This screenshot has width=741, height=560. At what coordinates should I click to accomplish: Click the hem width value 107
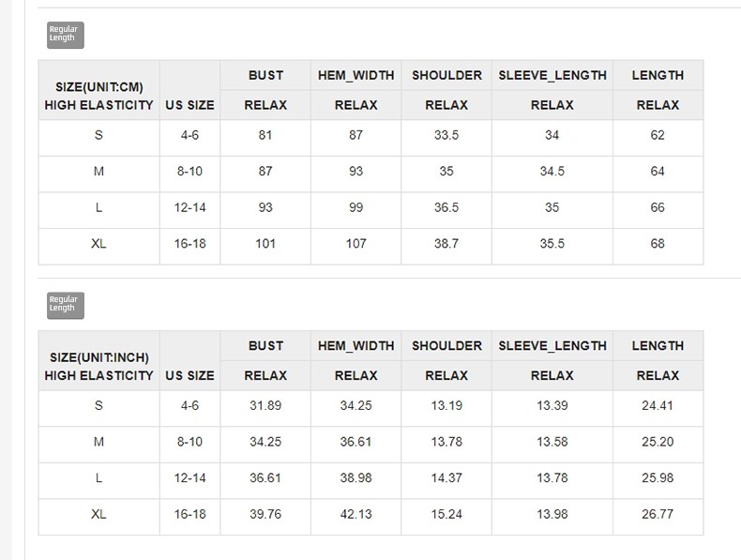[355, 244]
